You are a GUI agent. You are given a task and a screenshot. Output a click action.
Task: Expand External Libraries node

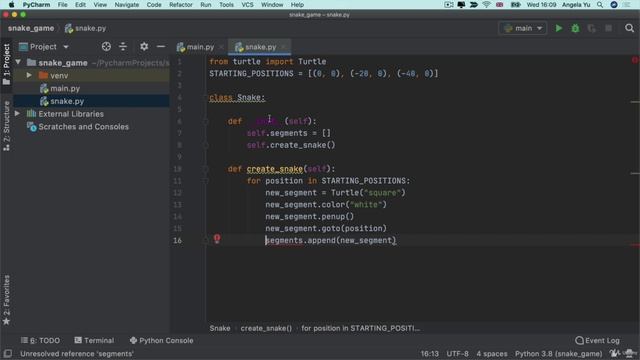(x=18, y=113)
